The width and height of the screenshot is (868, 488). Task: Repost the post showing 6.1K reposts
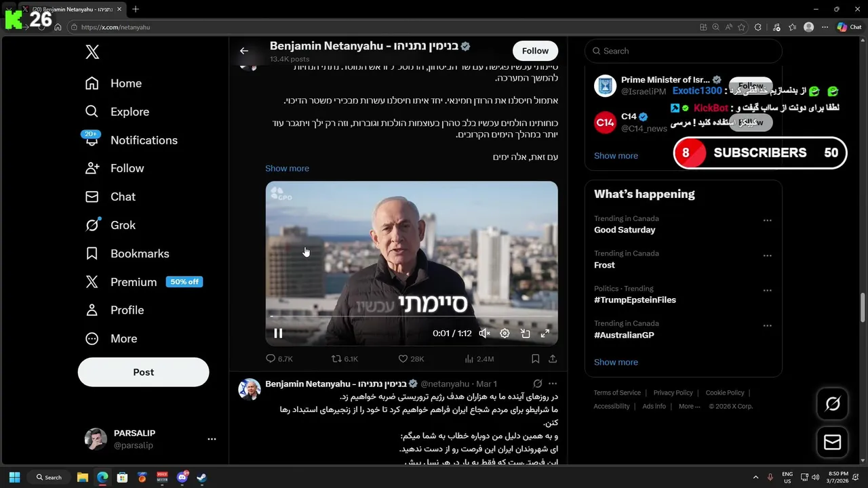click(344, 359)
